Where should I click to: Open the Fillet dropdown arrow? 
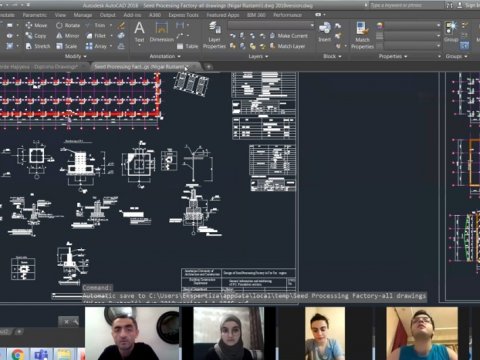(111, 36)
